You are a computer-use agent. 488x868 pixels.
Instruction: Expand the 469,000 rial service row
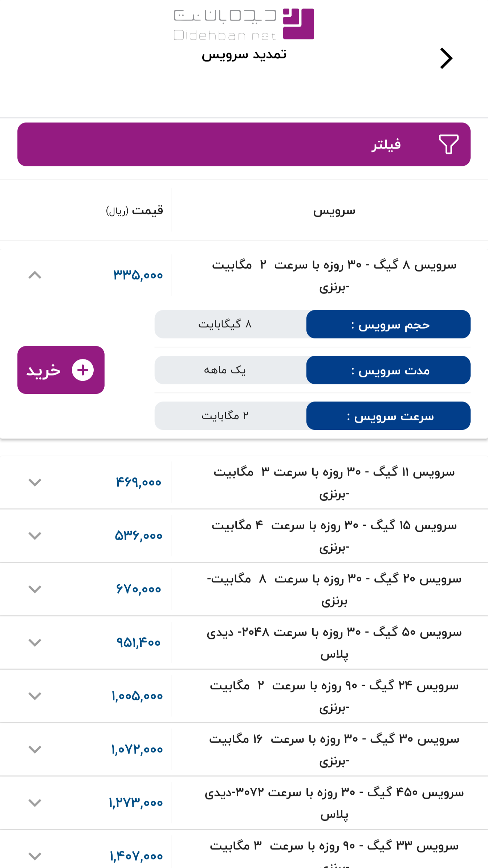point(35,482)
